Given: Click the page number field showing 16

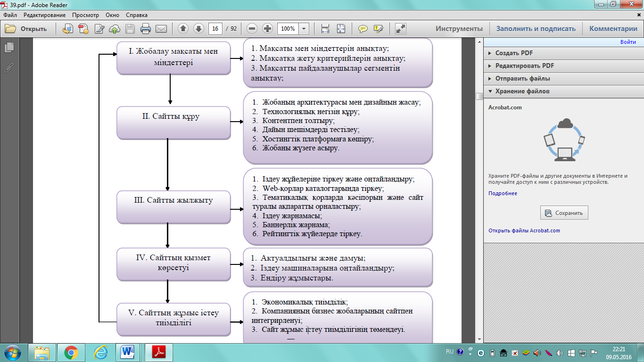Looking at the screenshot, I should pyautogui.click(x=215, y=29).
